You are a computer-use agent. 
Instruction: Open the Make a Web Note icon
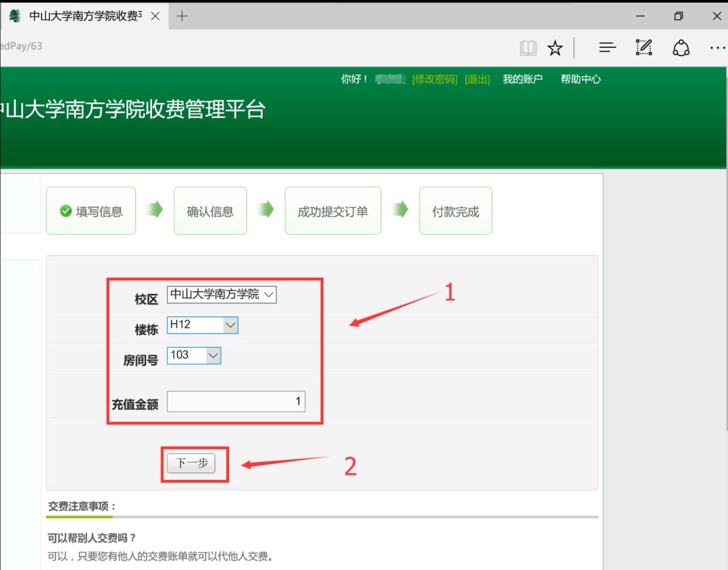coord(644,47)
